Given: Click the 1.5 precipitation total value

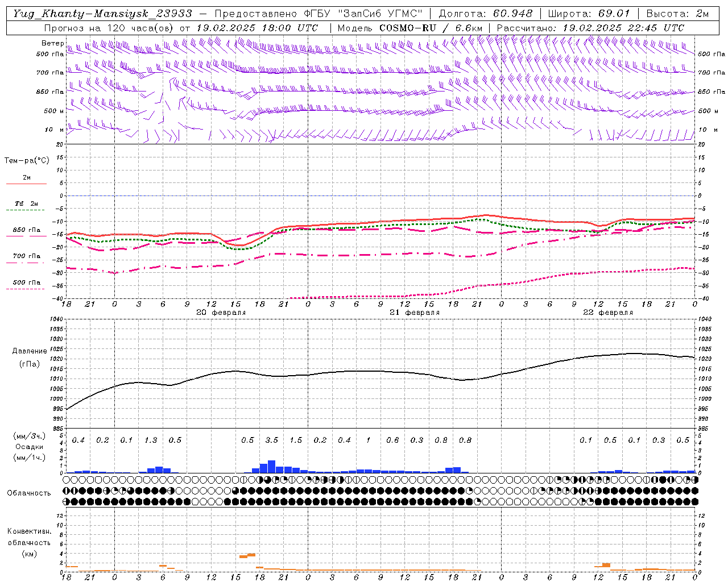Looking at the screenshot, I should (x=296, y=440).
